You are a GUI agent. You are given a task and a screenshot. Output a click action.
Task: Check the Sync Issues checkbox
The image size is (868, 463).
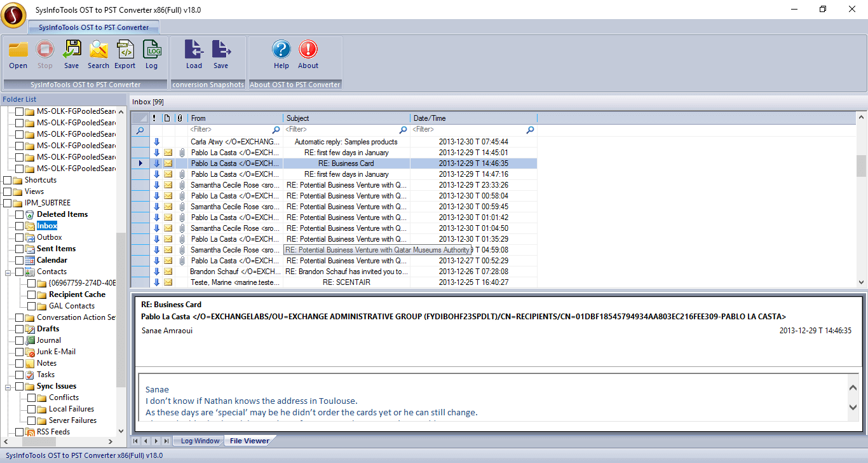(19, 386)
